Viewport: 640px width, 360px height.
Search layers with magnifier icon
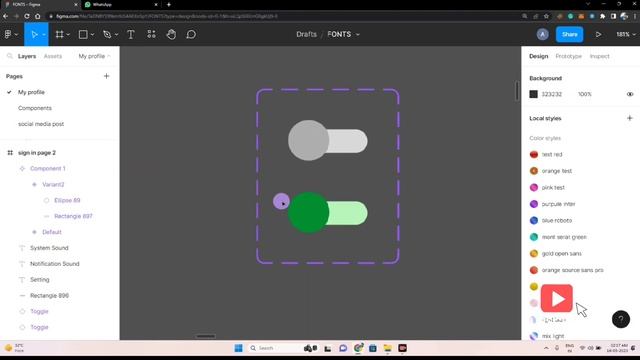coord(10,56)
